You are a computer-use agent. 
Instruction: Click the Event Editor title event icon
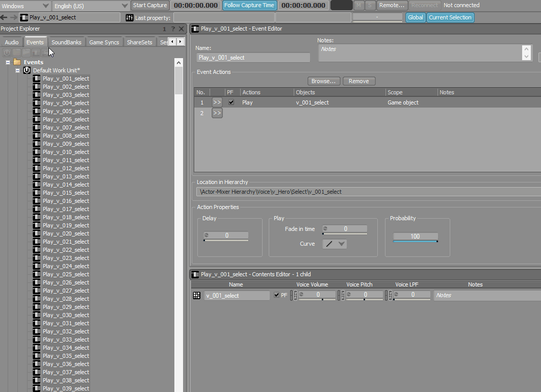pos(195,29)
